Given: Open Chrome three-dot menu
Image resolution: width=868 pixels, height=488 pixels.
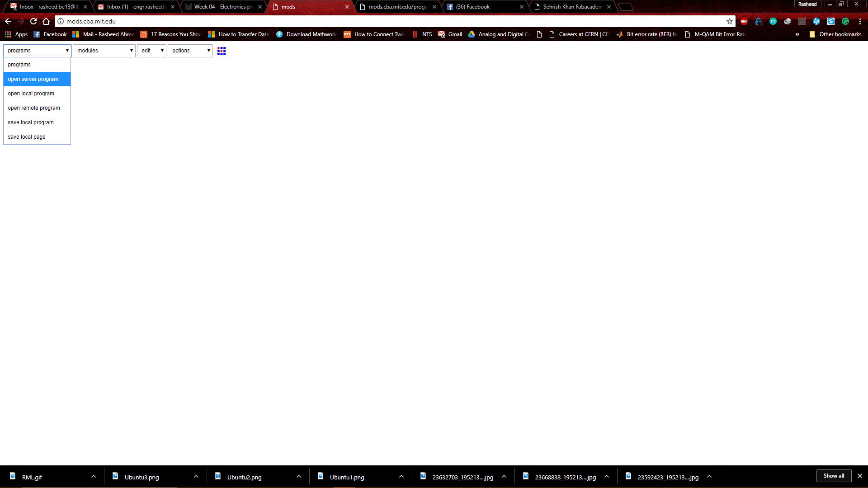Looking at the screenshot, I should click(x=860, y=21).
